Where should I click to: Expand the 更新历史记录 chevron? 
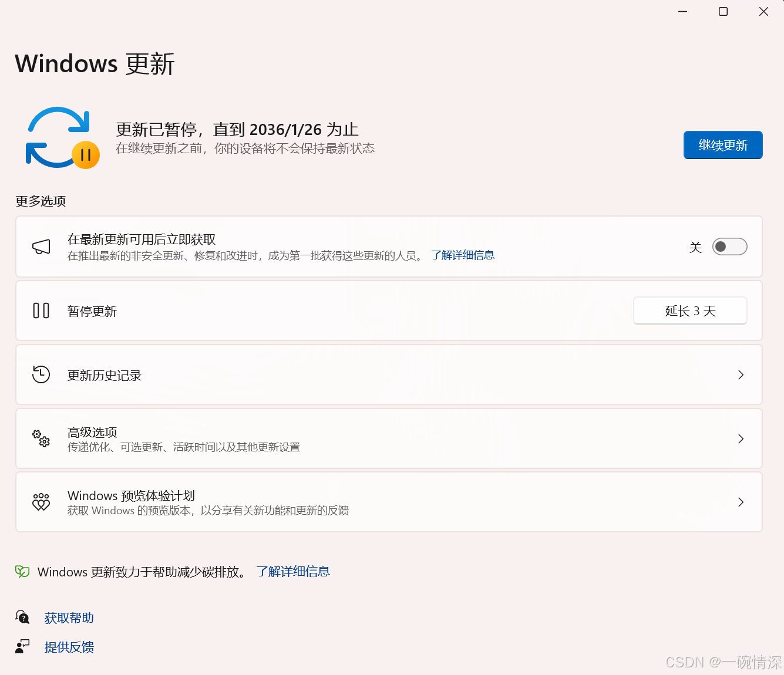pos(741,374)
